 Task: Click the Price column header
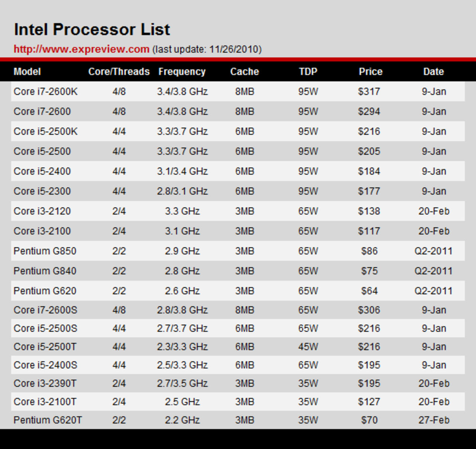coord(370,71)
